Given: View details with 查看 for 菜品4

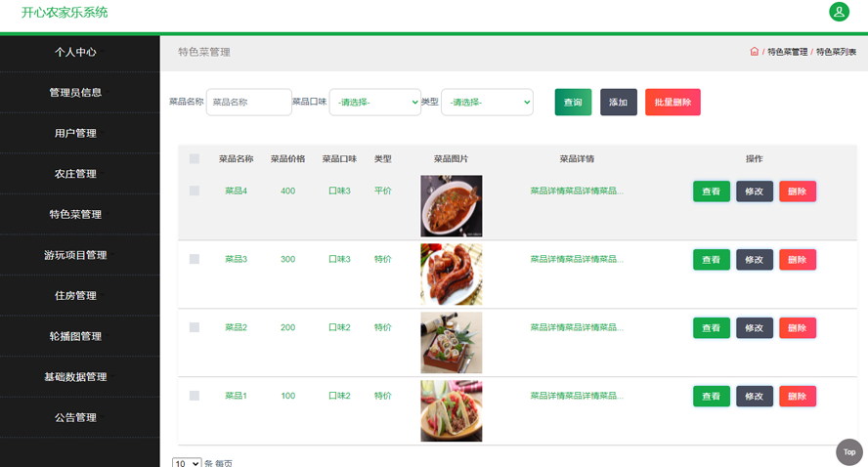Looking at the screenshot, I should tap(712, 191).
